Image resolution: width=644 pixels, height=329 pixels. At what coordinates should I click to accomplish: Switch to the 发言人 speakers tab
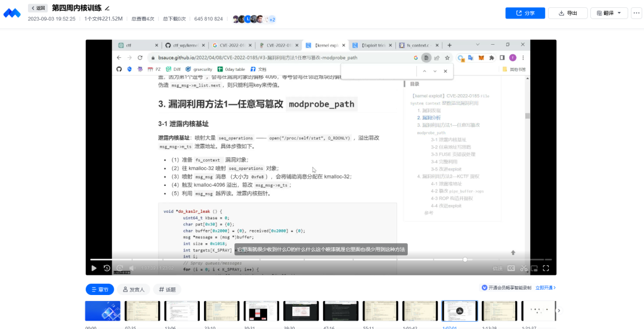point(134,289)
